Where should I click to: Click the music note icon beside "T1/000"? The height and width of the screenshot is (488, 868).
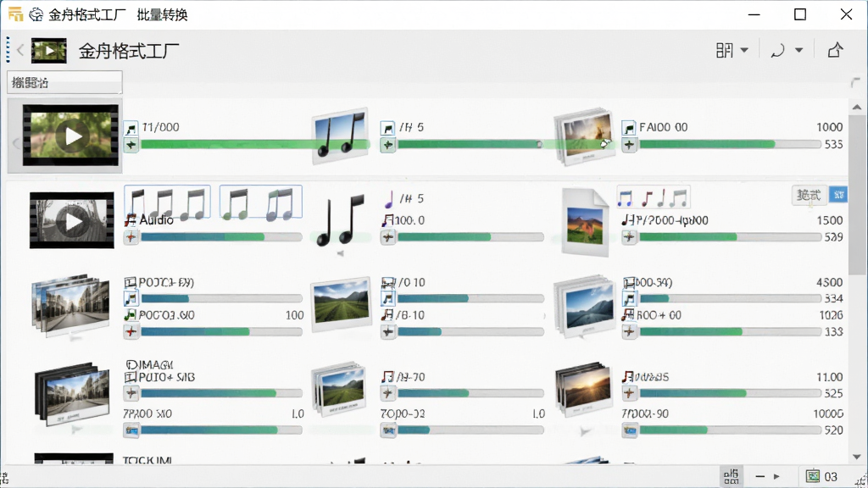[x=131, y=129]
